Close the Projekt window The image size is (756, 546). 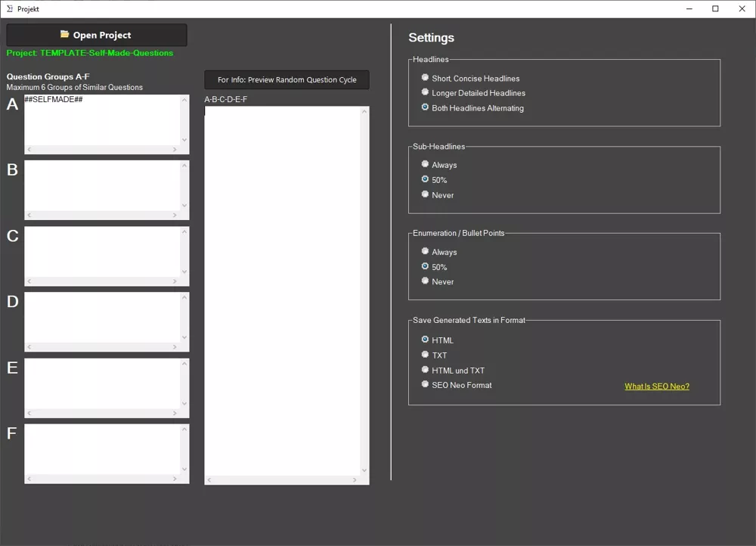742,8
